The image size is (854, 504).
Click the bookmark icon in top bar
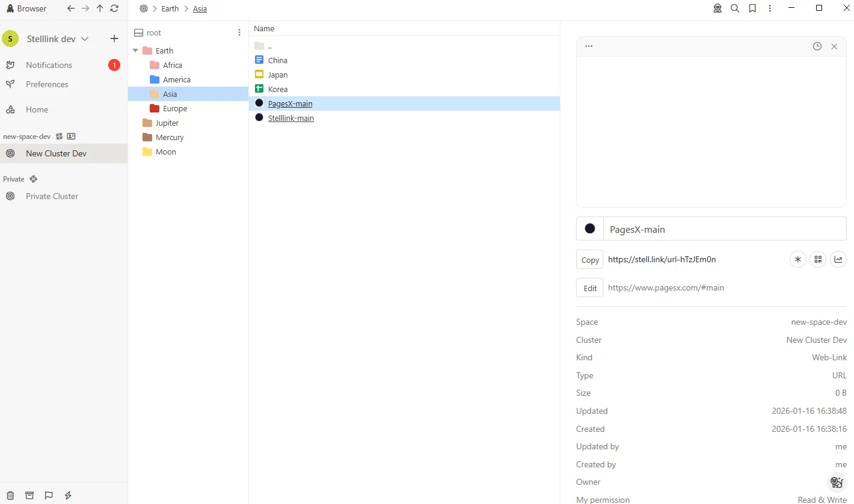click(x=752, y=8)
